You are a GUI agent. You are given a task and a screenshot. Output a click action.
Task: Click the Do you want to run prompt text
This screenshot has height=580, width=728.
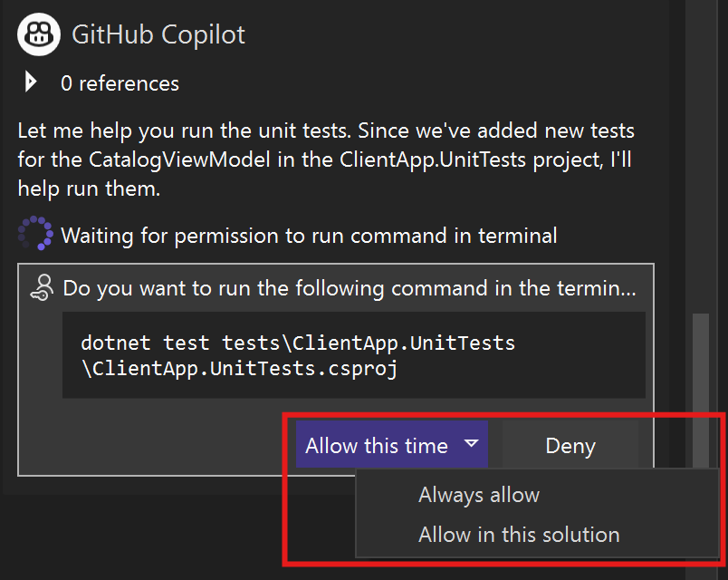point(349,288)
